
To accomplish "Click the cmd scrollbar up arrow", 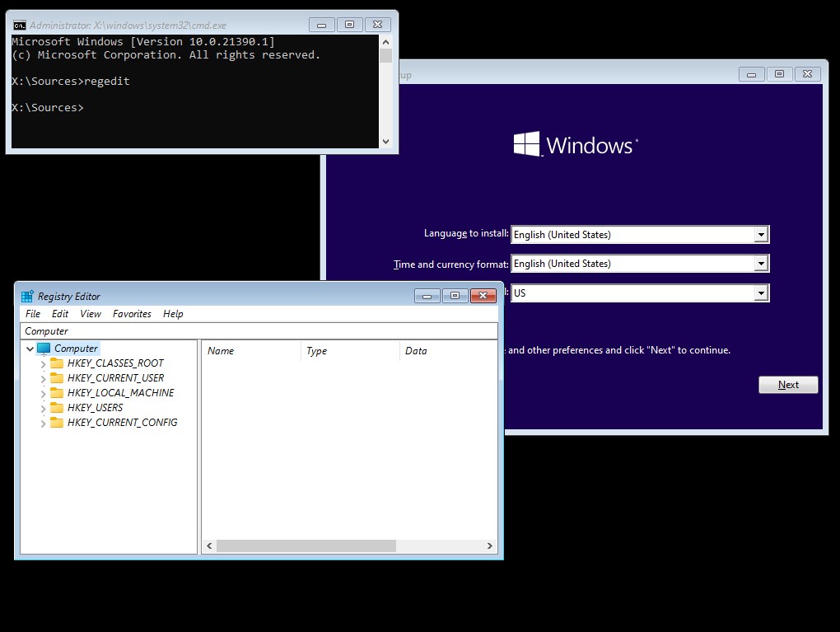I will [x=385, y=42].
